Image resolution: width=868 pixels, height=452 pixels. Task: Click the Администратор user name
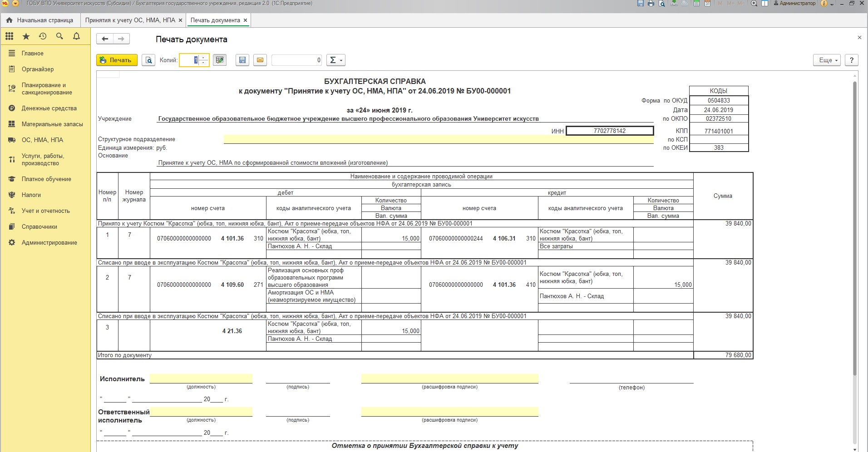click(794, 4)
